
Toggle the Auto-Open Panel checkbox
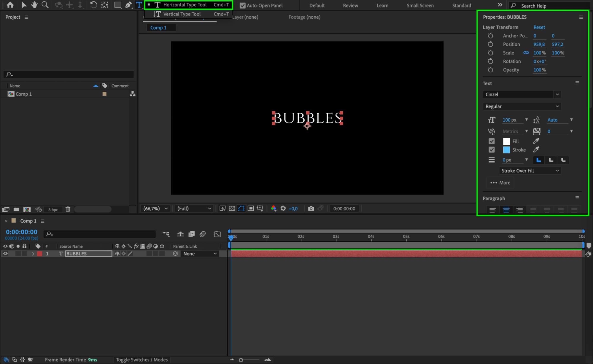[242, 5]
